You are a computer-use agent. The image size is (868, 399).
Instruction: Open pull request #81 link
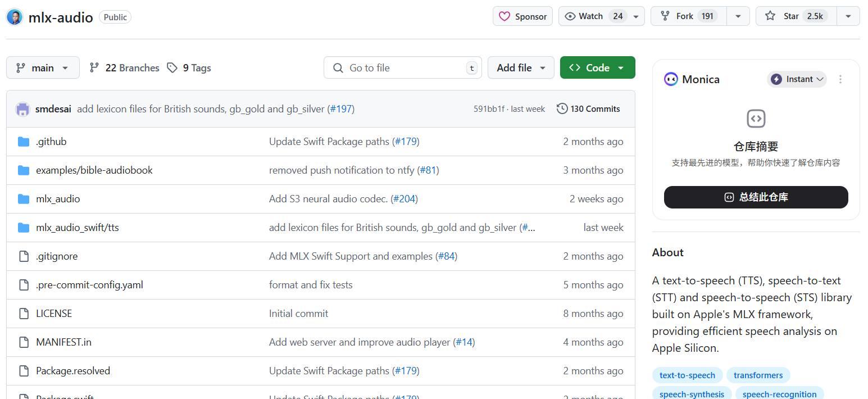click(428, 170)
